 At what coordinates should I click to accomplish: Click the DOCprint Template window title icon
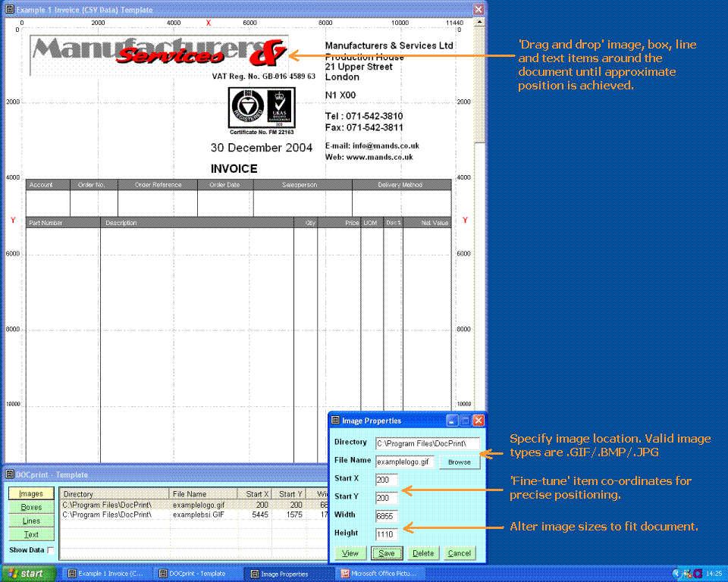9,475
